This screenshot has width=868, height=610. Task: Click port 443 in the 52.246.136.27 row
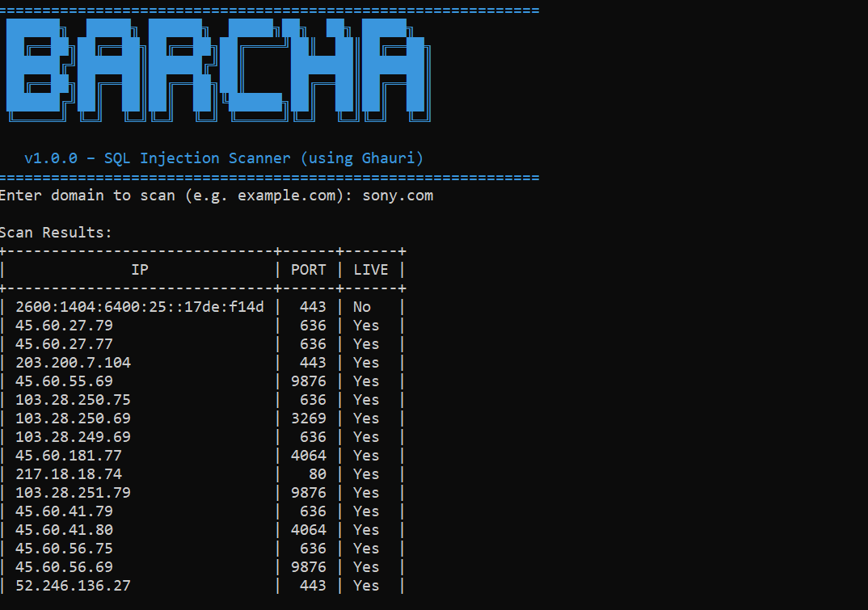coord(314,586)
